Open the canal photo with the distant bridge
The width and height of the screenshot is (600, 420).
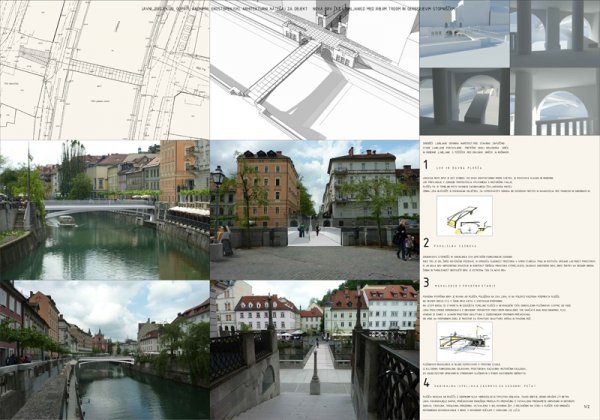pyautogui.click(x=105, y=350)
